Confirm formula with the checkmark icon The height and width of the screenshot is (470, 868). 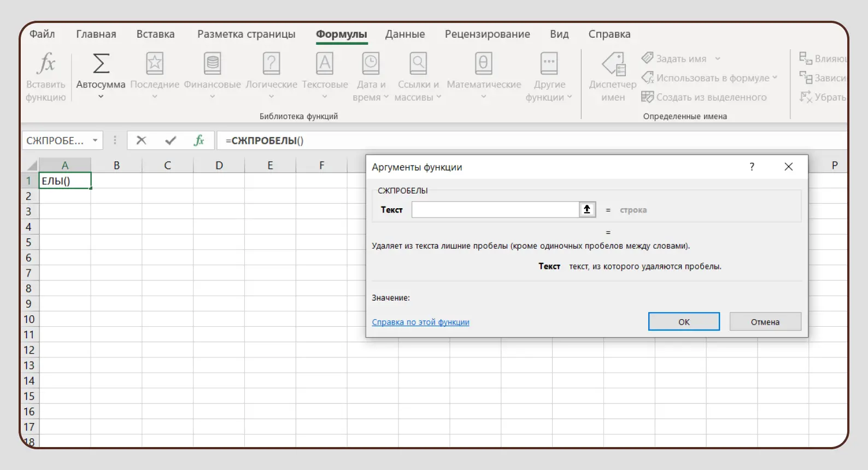point(171,140)
